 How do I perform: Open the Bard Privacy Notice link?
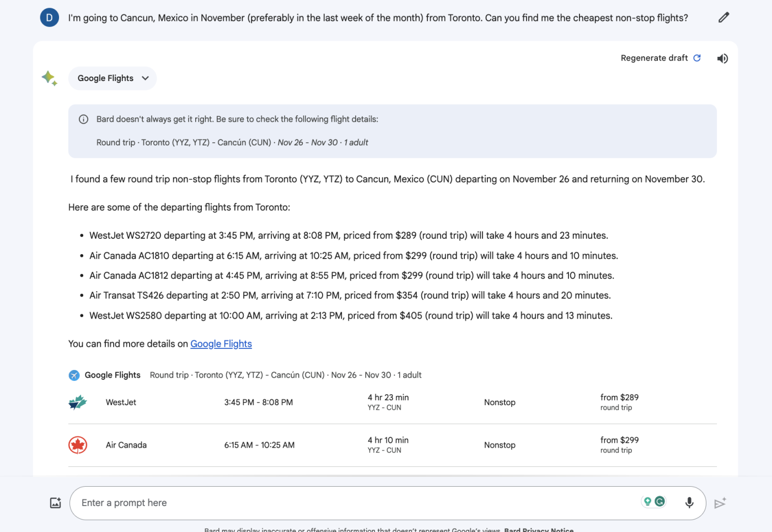[539, 529]
